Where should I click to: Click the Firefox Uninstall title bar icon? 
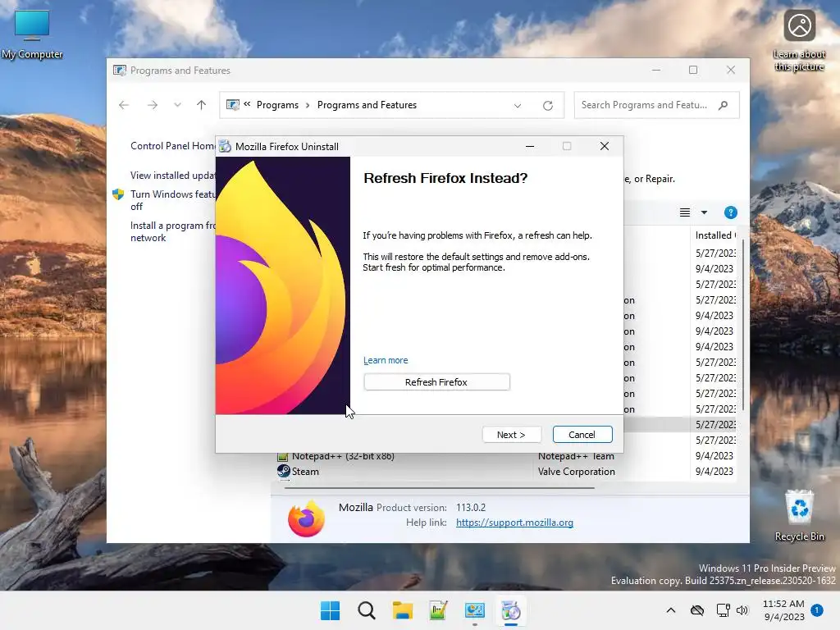(x=225, y=146)
